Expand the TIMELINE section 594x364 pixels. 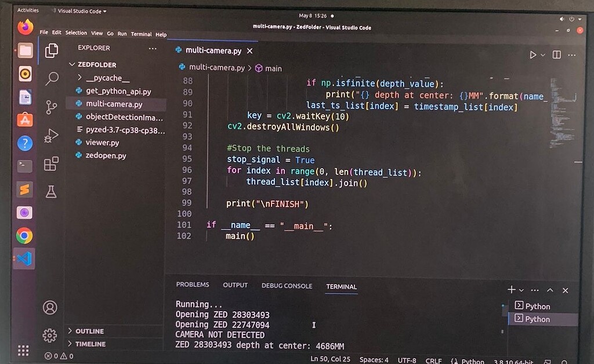(90, 344)
